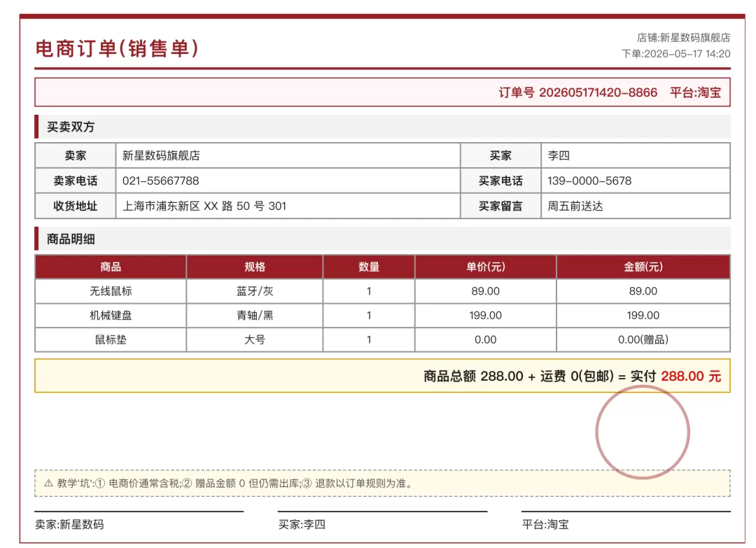
Task: Click the 平台:淘宝 label in order bar
Action: coord(695,92)
